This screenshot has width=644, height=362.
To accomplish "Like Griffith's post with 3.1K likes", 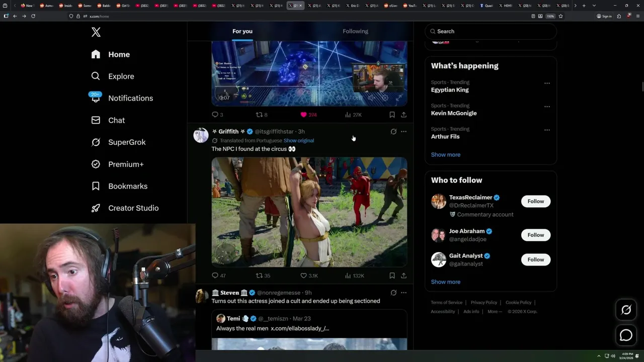I will click(x=309, y=276).
